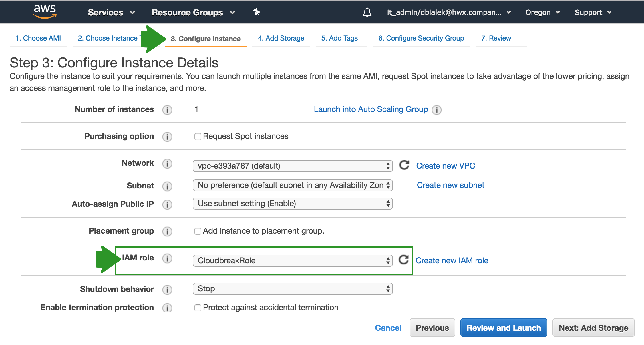The width and height of the screenshot is (644, 345).
Task: Click refresh icon beside IAM role dropdown
Action: pos(404,260)
